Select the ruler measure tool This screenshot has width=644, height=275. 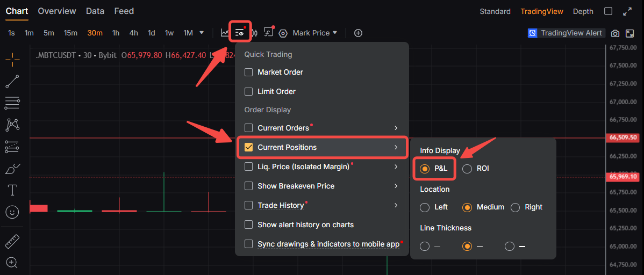(x=12, y=241)
